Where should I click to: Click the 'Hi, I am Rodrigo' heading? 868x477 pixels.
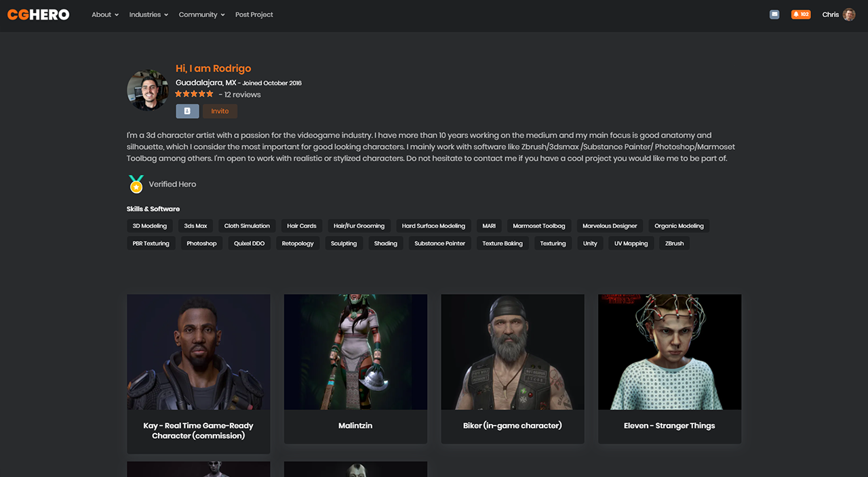point(213,68)
